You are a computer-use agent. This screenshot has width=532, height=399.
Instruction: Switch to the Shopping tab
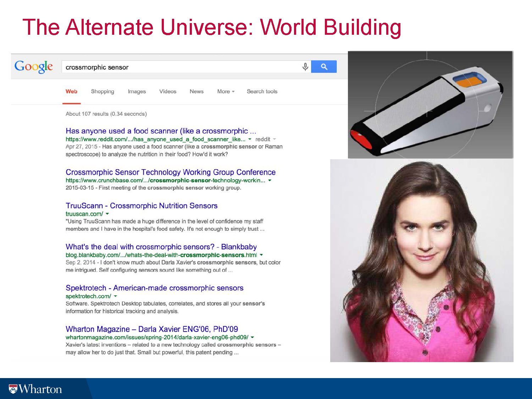(x=102, y=92)
